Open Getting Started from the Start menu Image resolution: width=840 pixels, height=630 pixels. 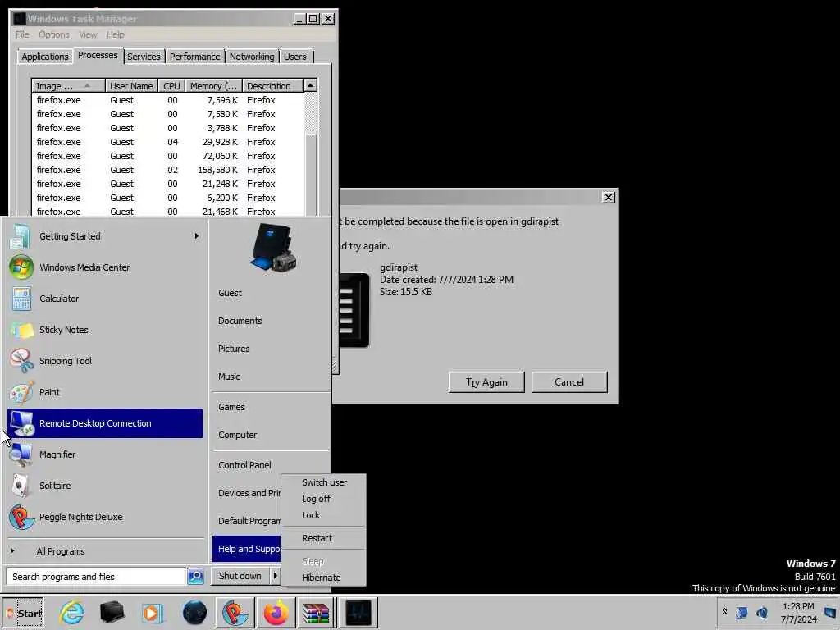[105, 236]
